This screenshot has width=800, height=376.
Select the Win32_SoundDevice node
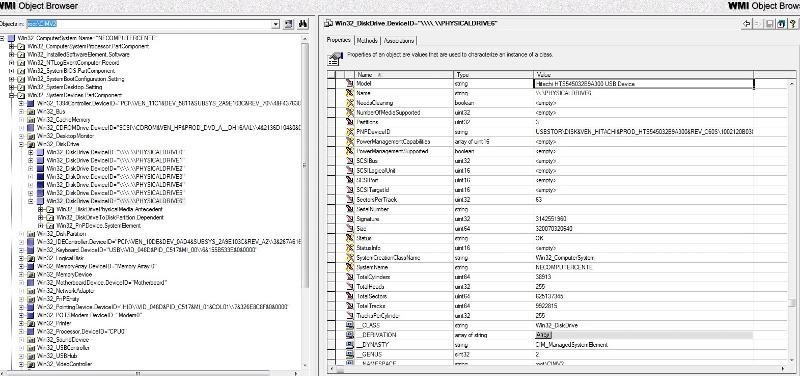pos(63,340)
